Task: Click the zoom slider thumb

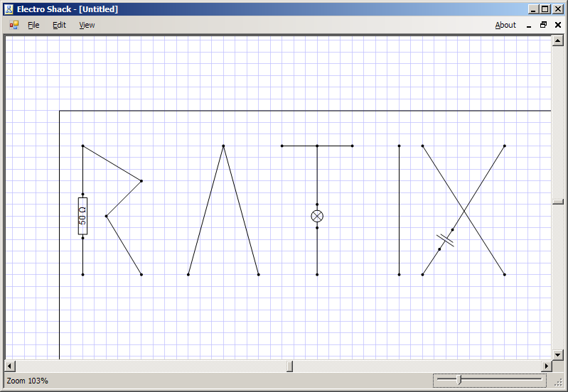Action: [x=459, y=380]
